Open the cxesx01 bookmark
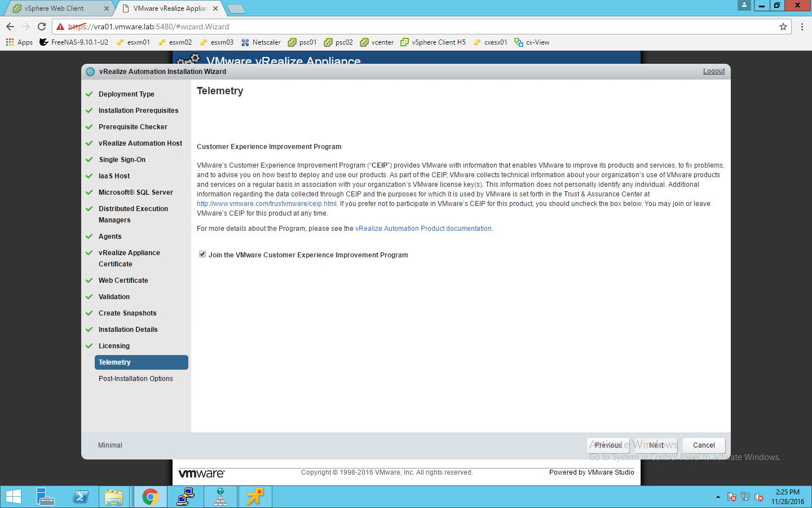 click(x=490, y=42)
